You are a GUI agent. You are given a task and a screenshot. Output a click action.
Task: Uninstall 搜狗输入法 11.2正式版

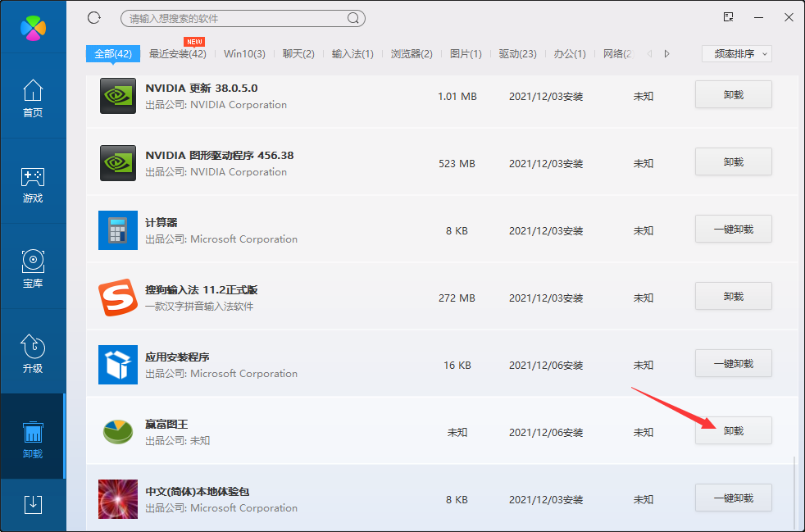(x=734, y=296)
